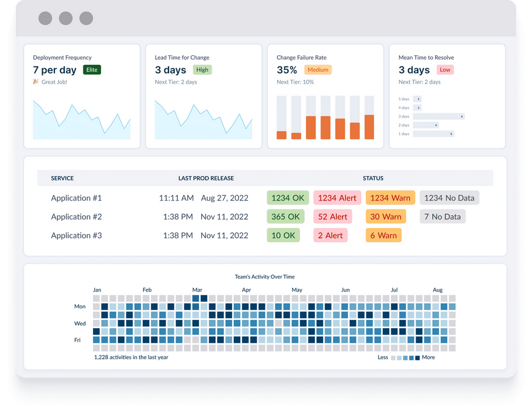View the 2 Alert badge

coord(330,236)
